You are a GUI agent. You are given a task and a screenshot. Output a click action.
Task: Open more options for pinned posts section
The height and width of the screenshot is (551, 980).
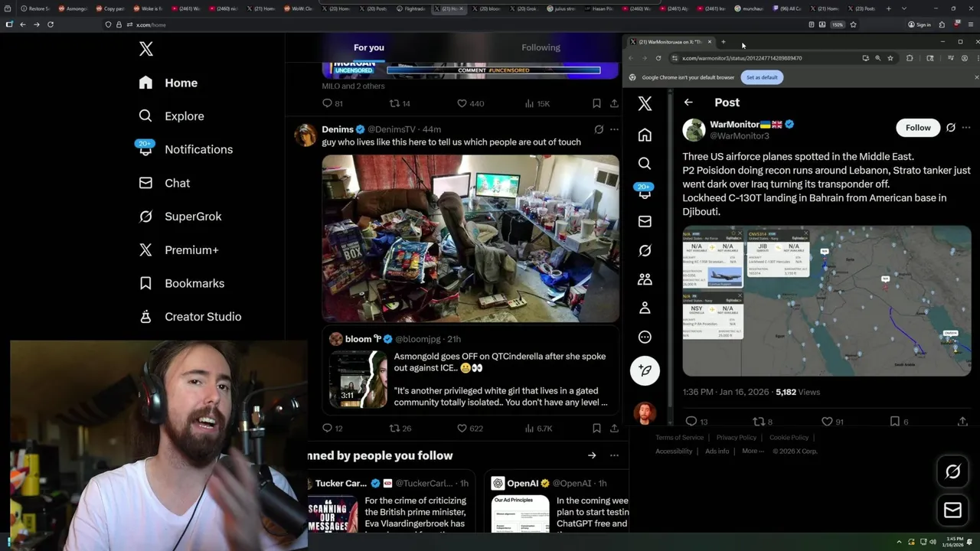point(614,455)
